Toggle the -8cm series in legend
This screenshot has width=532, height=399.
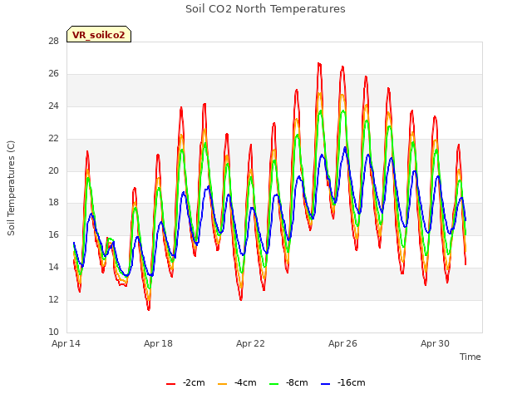[x=288, y=382]
